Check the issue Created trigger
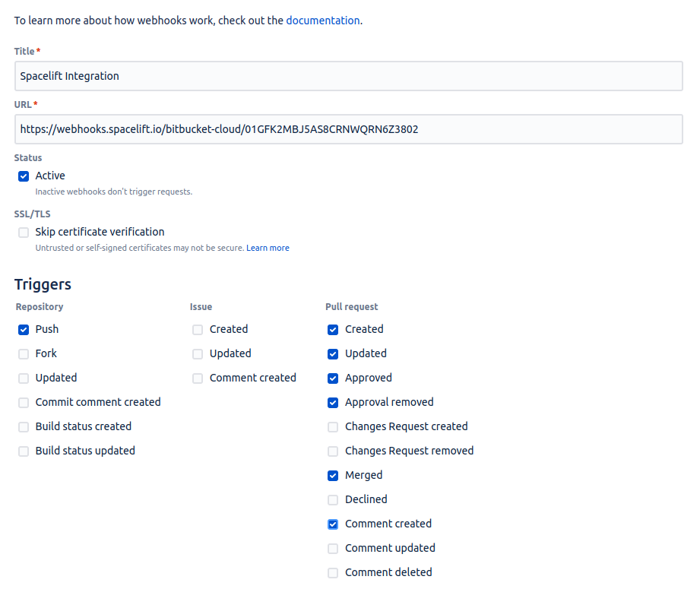This screenshot has width=700, height=589. [198, 329]
